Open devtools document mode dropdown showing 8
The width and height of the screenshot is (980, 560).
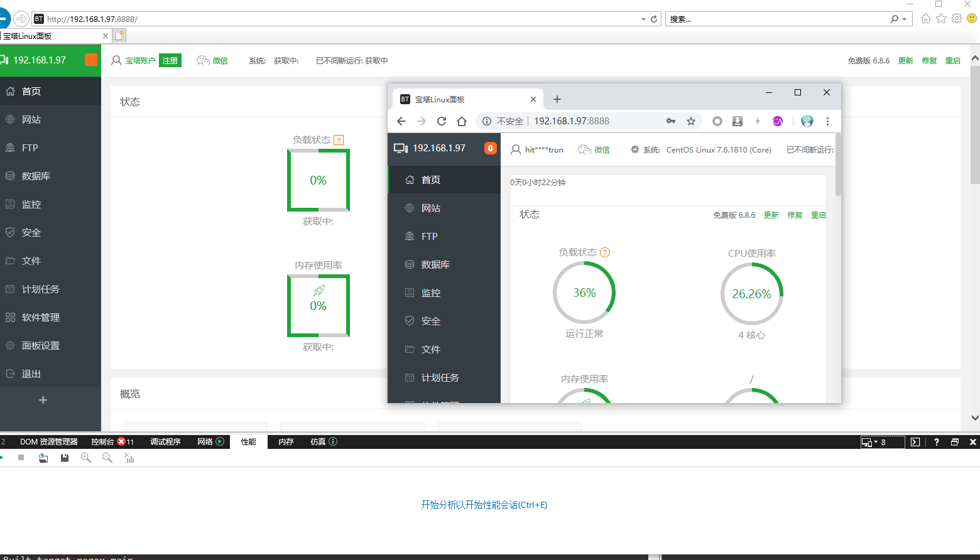point(882,442)
